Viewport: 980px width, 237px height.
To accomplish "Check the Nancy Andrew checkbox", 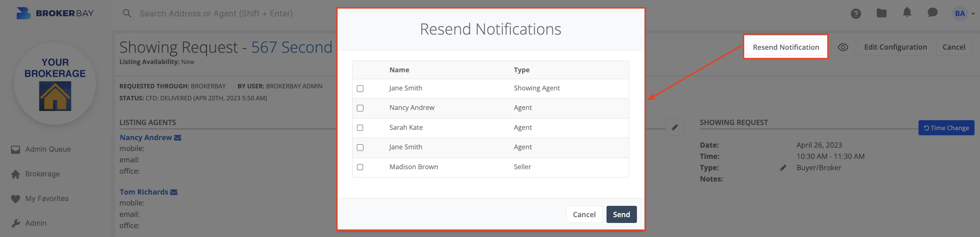I will 360,108.
